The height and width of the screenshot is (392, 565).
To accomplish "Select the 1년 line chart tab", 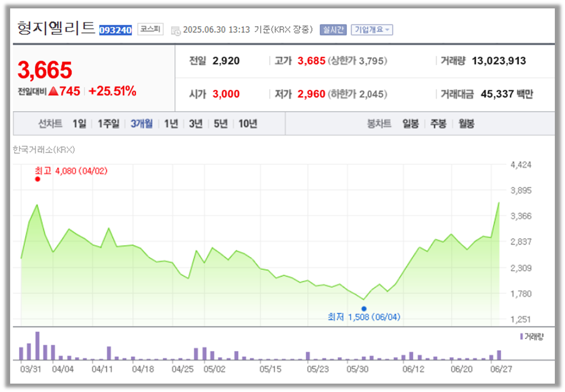I will 171,124.
